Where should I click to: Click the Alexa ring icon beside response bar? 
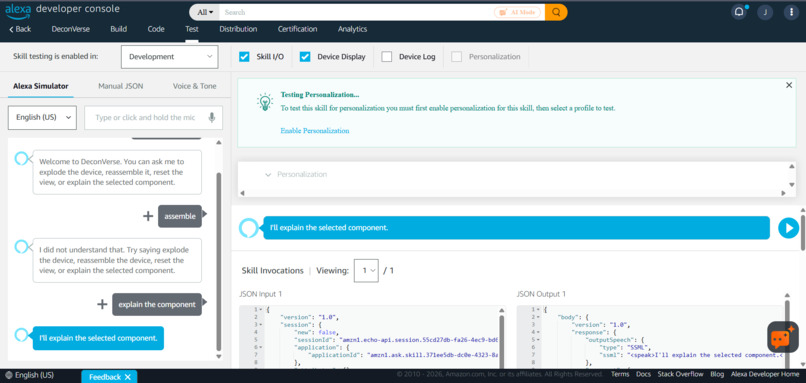point(249,228)
